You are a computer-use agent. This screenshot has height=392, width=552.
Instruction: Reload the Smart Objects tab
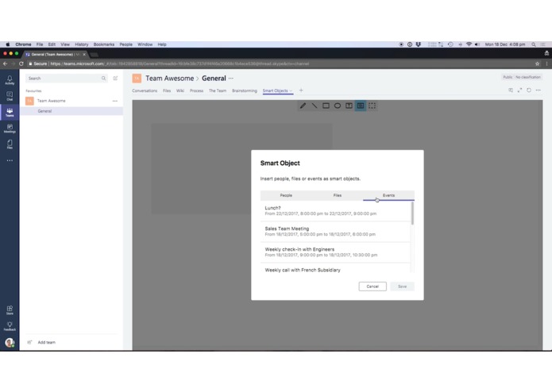[529, 90]
